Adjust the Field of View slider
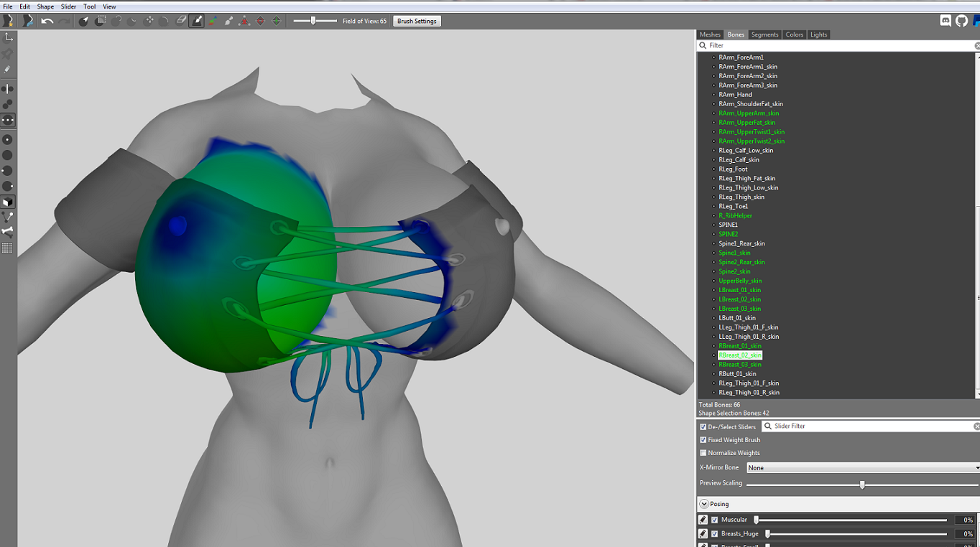Screen dimensions: 980x547 point(315,21)
